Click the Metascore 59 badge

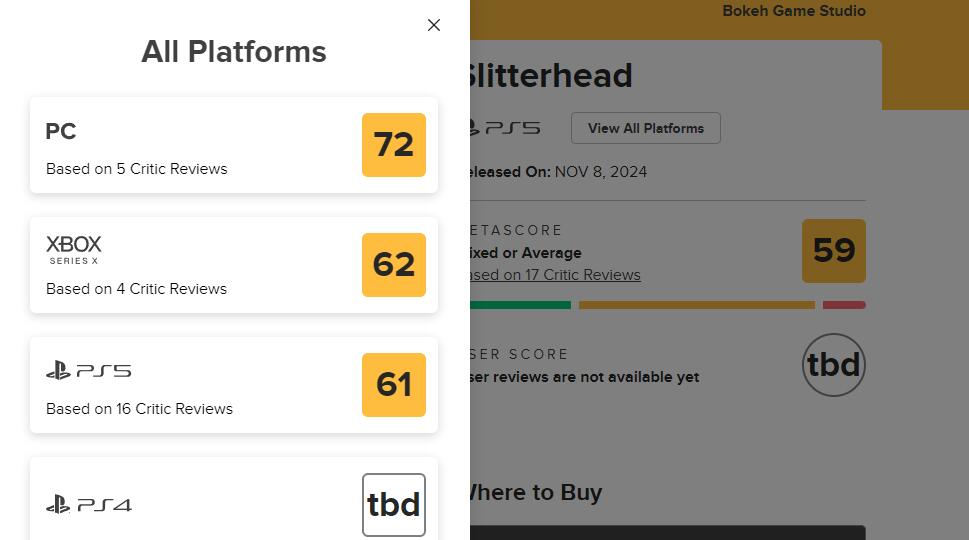click(834, 251)
